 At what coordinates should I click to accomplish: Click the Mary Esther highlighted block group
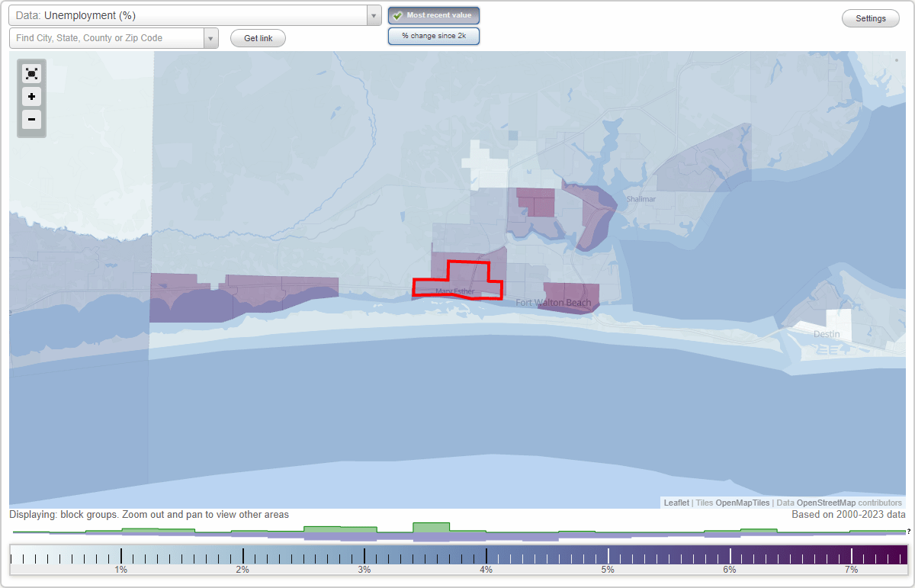click(x=457, y=280)
